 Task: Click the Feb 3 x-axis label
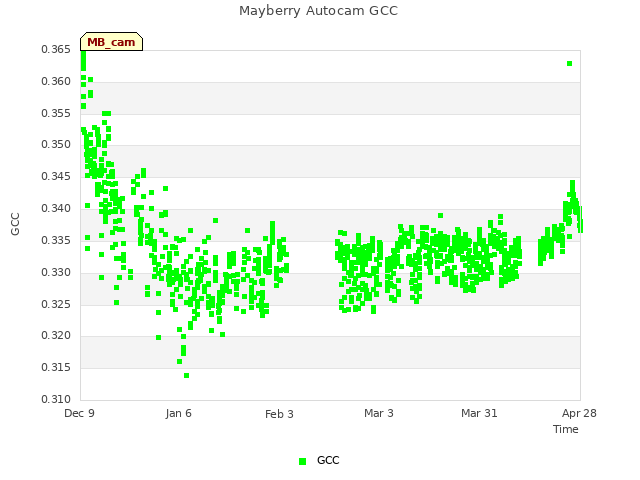pos(279,414)
